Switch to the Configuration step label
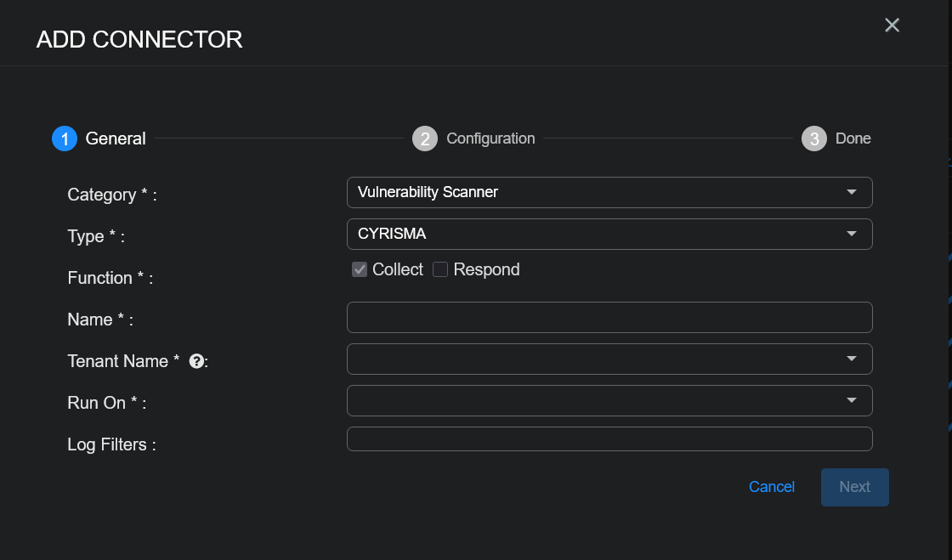Image resolution: width=952 pixels, height=560 pixels. [x=490, y=139]
